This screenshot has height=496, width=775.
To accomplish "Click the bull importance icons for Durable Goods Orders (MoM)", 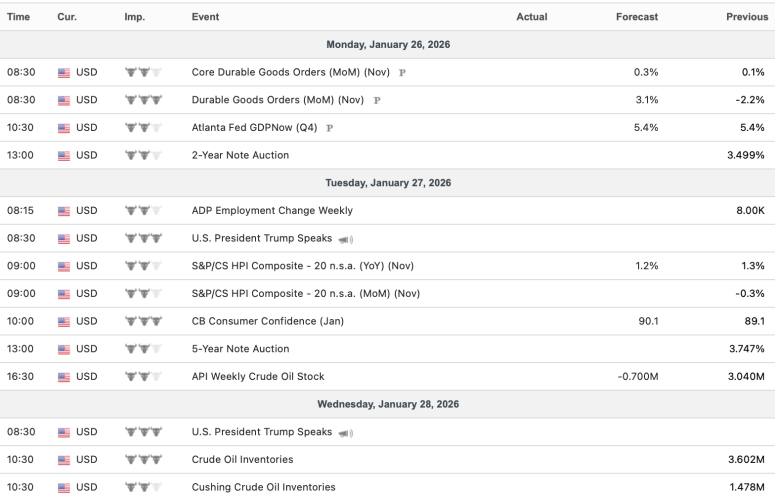I will (143, 100).
